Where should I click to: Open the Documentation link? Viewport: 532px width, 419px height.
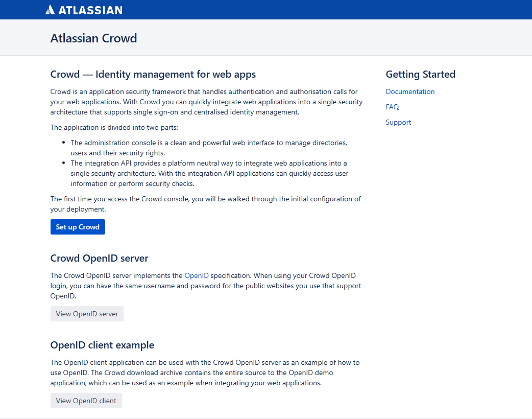point(410,91)
